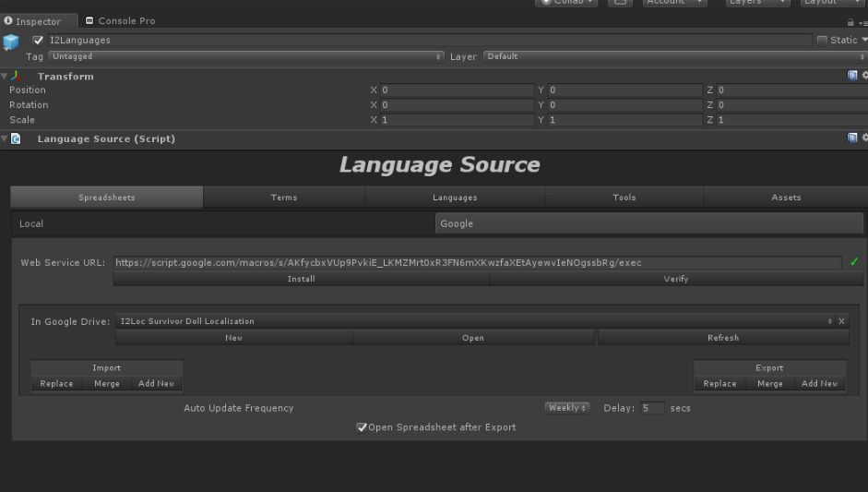
Task: Click the Delay seconds input field
Action: pyautogui.click(x=651, y=408)
